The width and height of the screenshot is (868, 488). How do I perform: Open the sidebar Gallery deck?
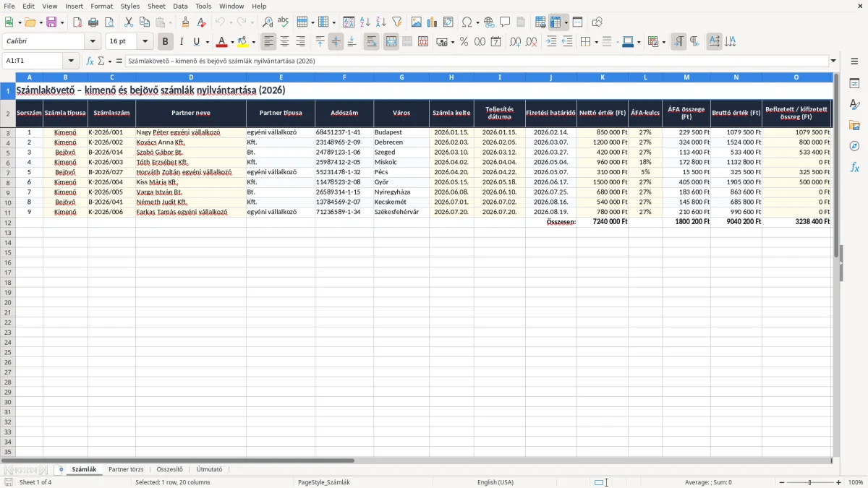854,126
